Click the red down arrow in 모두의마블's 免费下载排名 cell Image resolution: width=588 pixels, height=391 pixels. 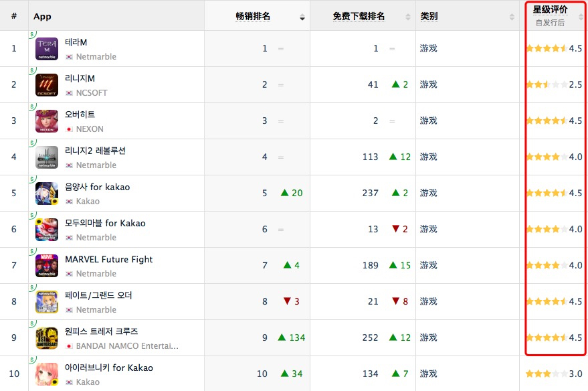tap(395, 228)
